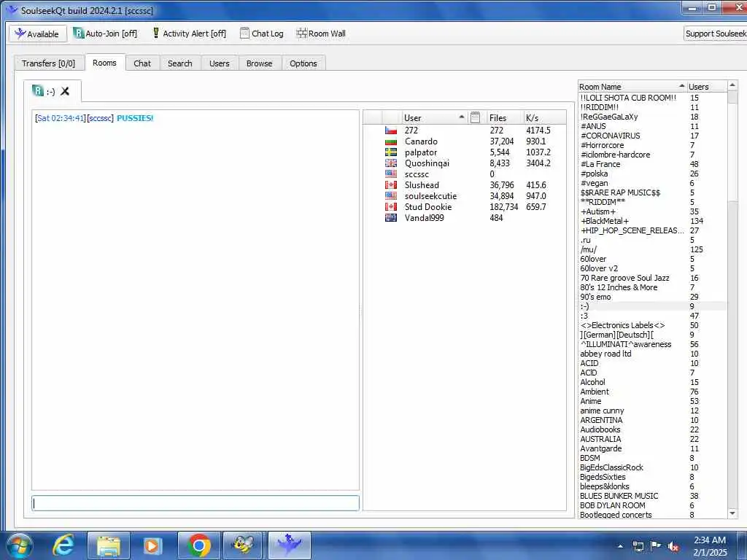Viewport: 747px width, 560px height.
Task: Open Windows Explorer from taskbar
Action: point(109,545)
